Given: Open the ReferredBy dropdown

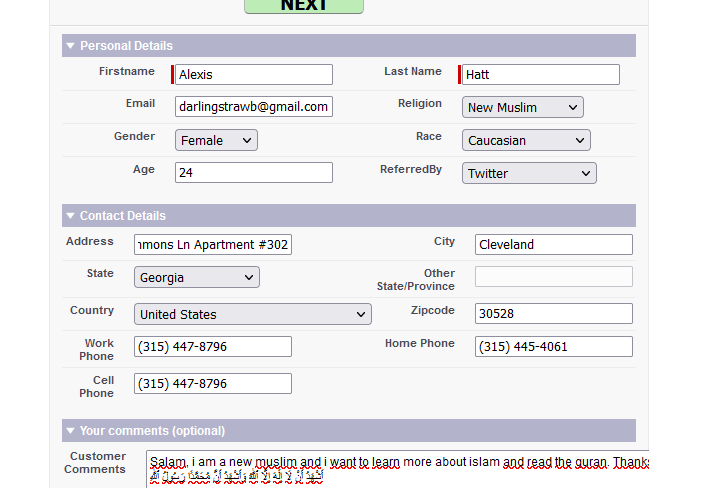Looking at the screenshot, I should coord(529,174).
